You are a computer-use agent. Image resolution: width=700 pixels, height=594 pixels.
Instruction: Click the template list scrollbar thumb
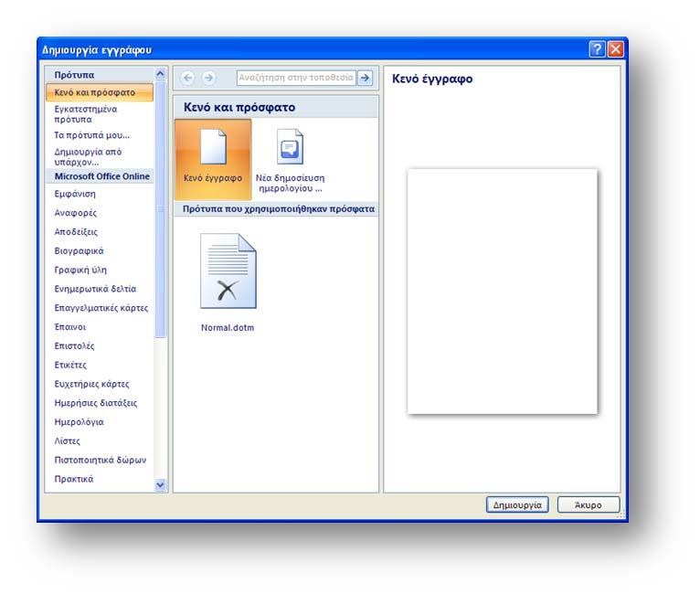(160, 209)
